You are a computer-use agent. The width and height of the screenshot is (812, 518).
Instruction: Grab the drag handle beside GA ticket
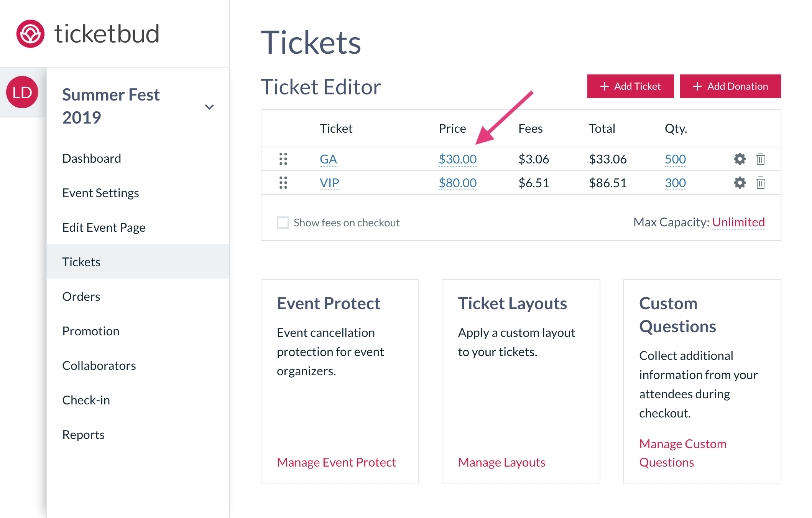[283, 158]
